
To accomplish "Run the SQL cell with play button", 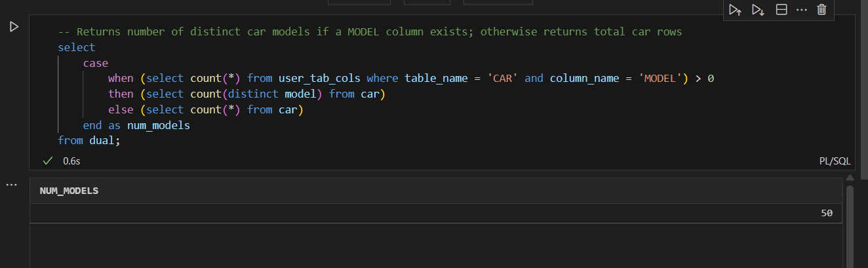I will [x=14, y=27].
